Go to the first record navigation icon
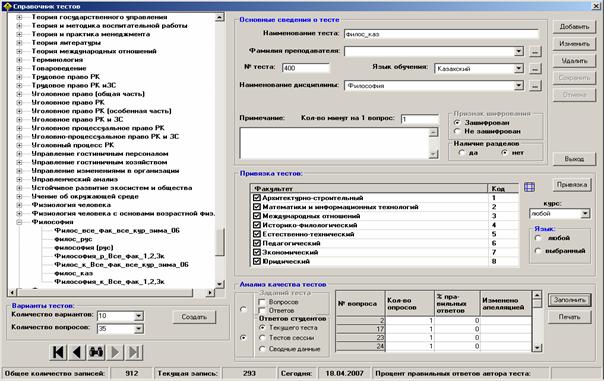604x381 pixels. pos(58,352)
